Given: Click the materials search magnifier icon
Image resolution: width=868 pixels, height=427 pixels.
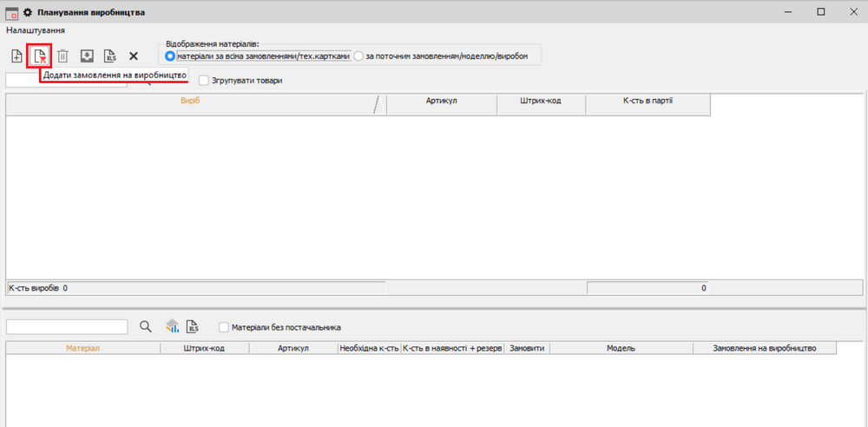Looking at the screenshot, I should (146, 326).
